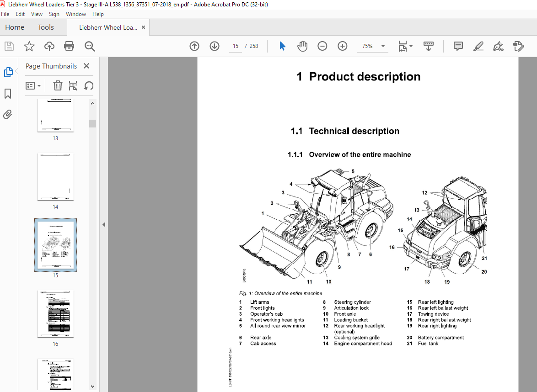Go to previous page arrow
The height and width of the screenshot is (392, 537).
coord(194,46)
